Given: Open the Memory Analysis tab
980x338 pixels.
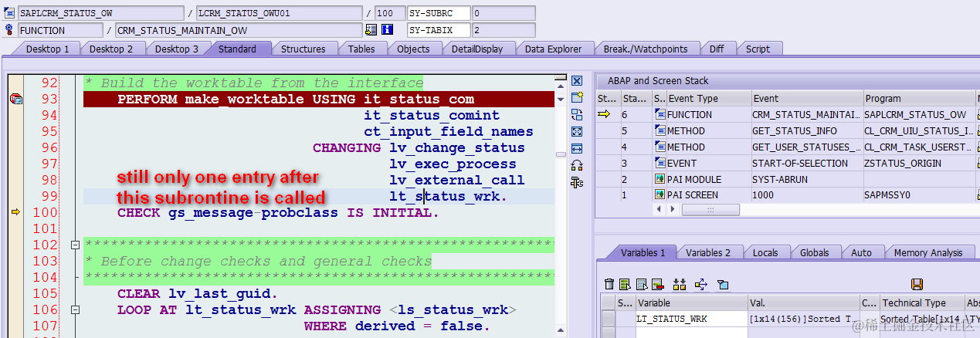Looking at the screenshot, I should [928, 252].
